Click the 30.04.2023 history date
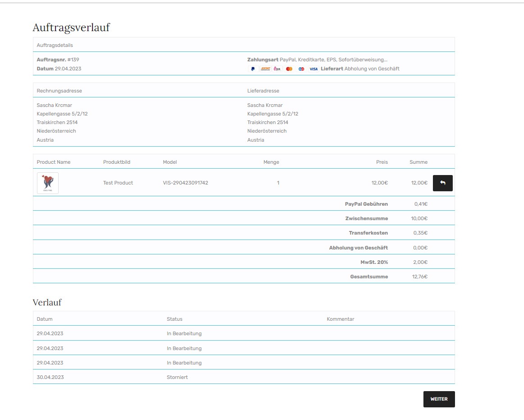Screen dimensions: 524x420 tap(50, 377)
